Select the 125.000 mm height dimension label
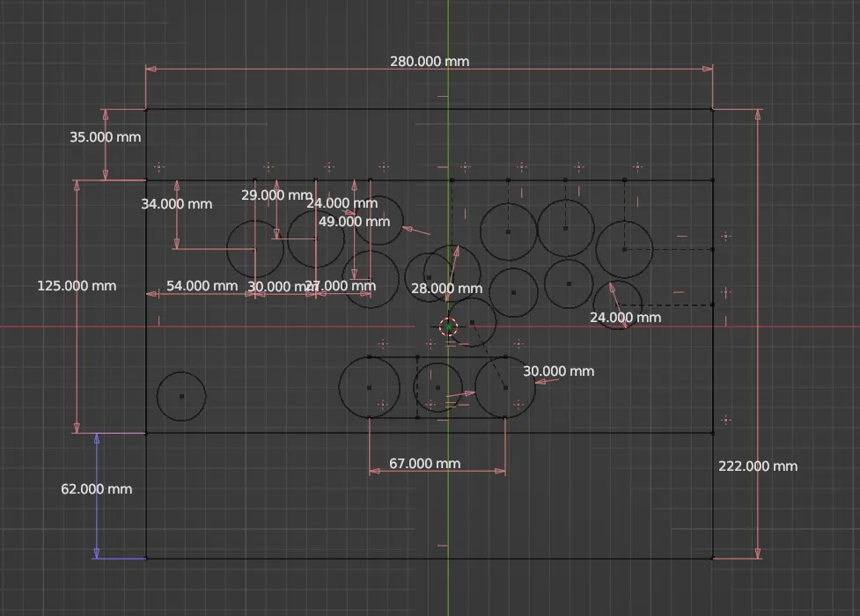 [x=77, y=286]
